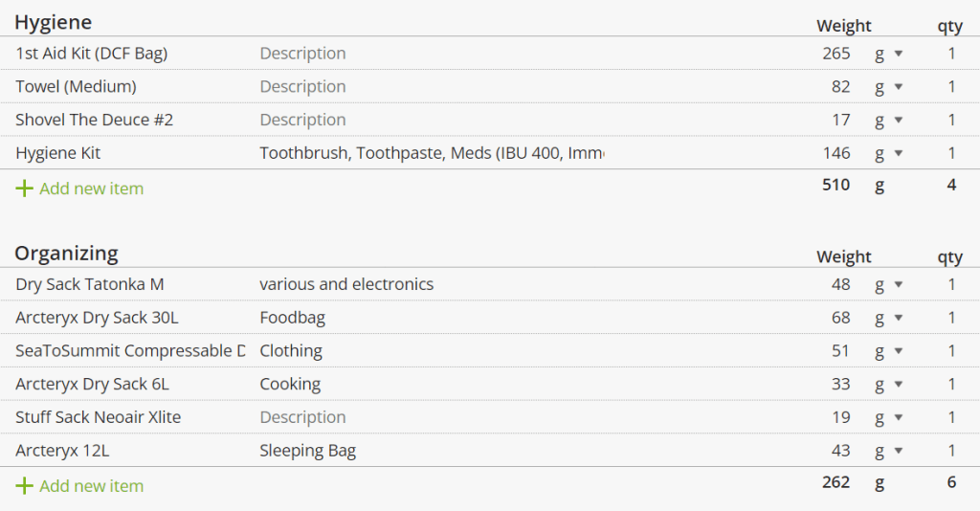Click the plus icon under Organizing list
The width and height of the screenshot is (980, 511).
tap(24, 486)
